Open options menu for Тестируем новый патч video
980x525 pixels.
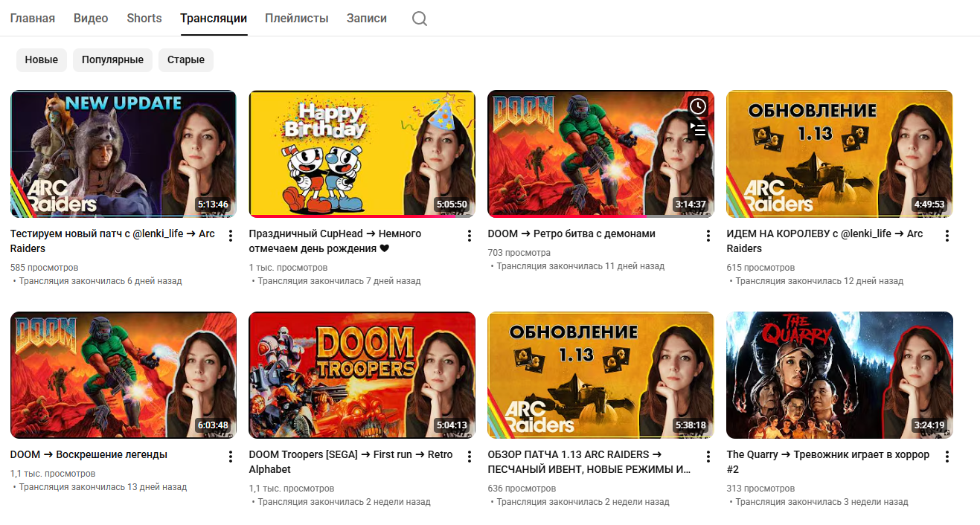[231, 236]
